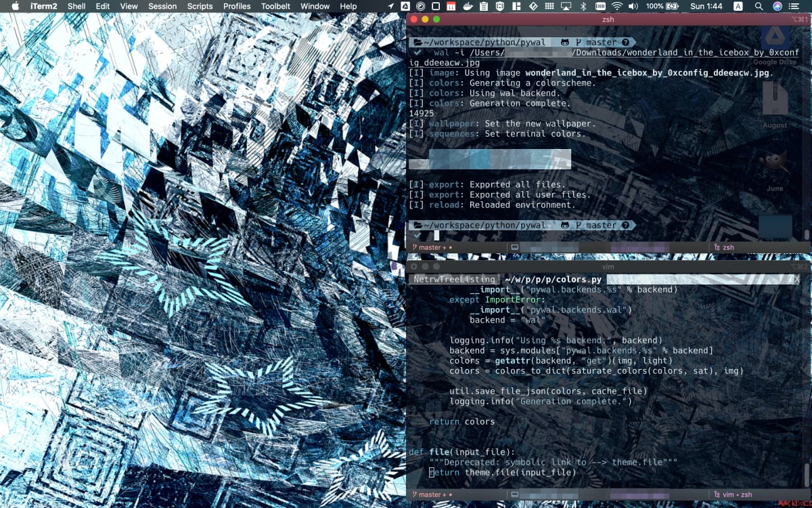Click 'master + •' in zsh status bar
The height and width of the screenshot is (508, 812).
coord(432,247)
